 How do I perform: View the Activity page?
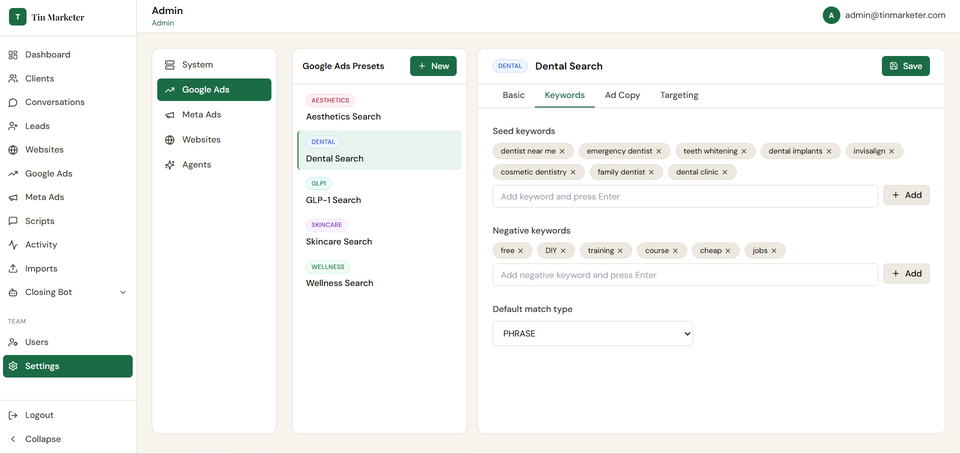click(67, 245)
